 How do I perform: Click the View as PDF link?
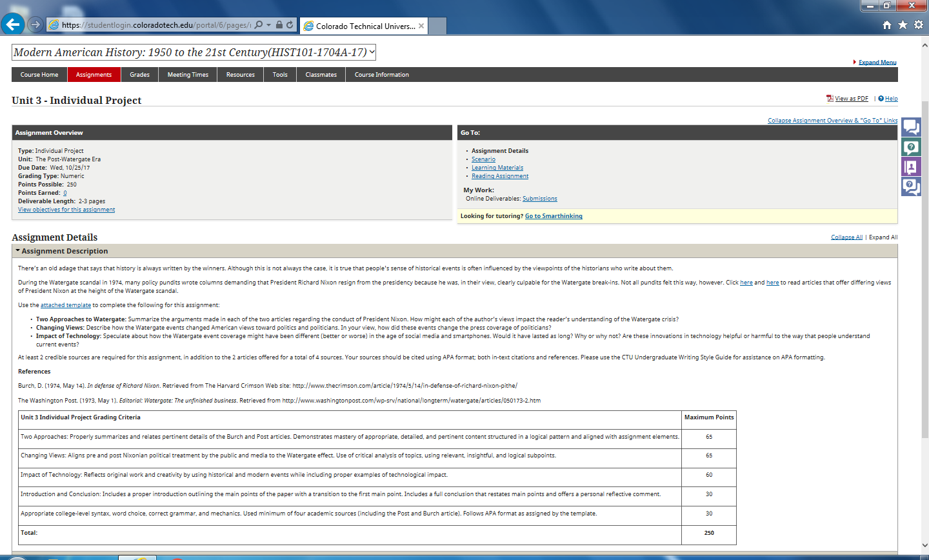point(852,99)
